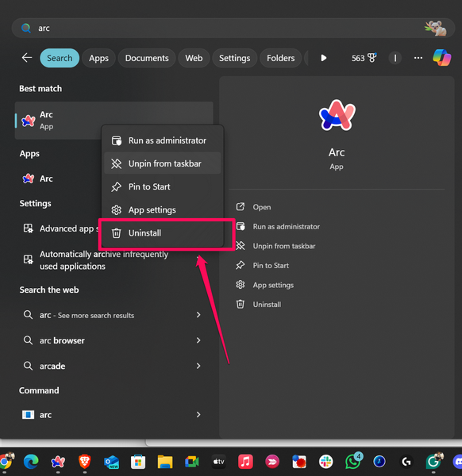Click App settings in the right pane
Screen dimensions: 462x476
point(273,285)
